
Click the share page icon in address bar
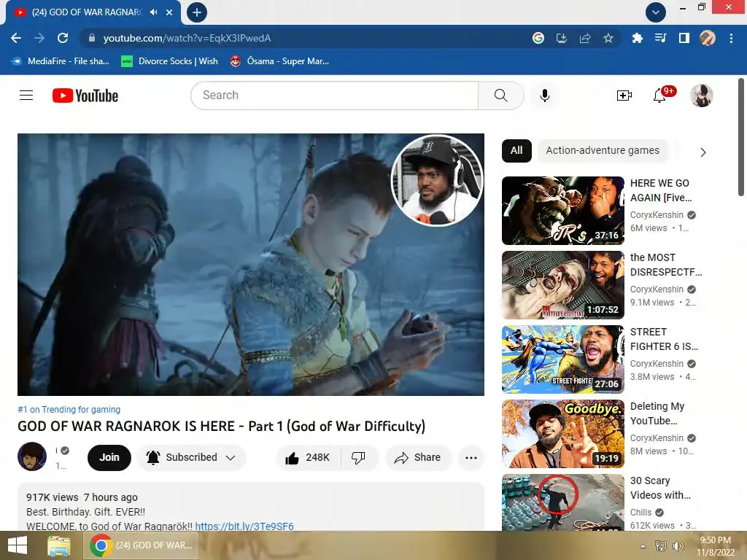tap(584, 38)
